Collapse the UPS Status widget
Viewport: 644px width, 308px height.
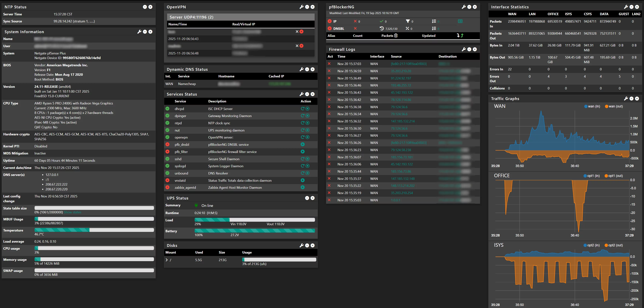coord(307,198)
